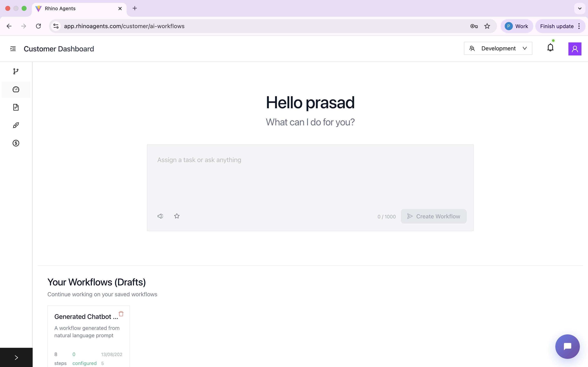Open the chat support bubble

(x=567, y=346)
